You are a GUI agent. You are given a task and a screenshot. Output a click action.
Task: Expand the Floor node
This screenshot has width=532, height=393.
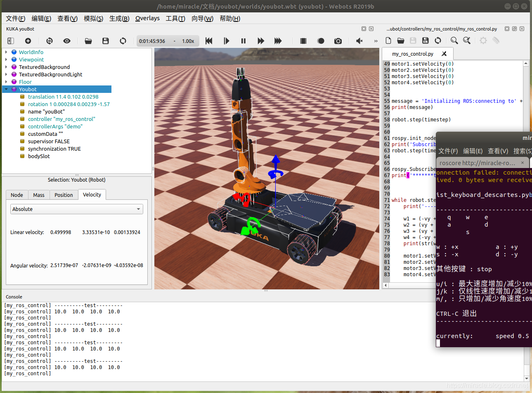[6, 82]
